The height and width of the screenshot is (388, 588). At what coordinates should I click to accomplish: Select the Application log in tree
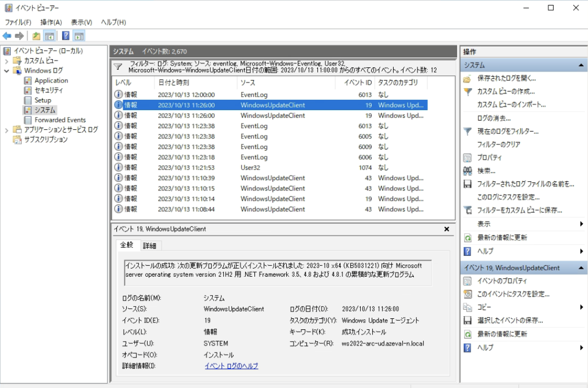(51, 80)
